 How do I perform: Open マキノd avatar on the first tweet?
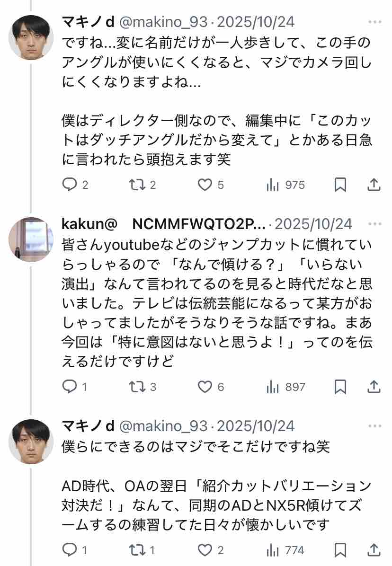(x=31, y=37)
